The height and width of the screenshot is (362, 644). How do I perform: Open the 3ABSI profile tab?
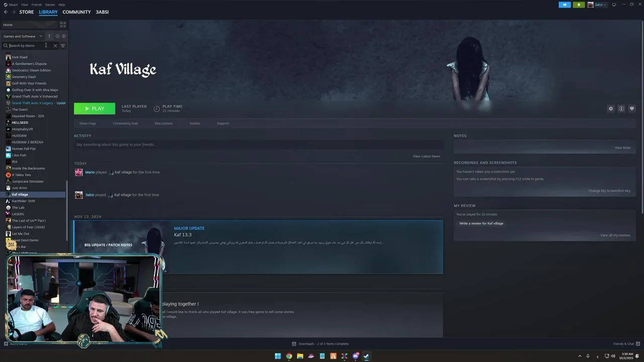pos(102,12)
